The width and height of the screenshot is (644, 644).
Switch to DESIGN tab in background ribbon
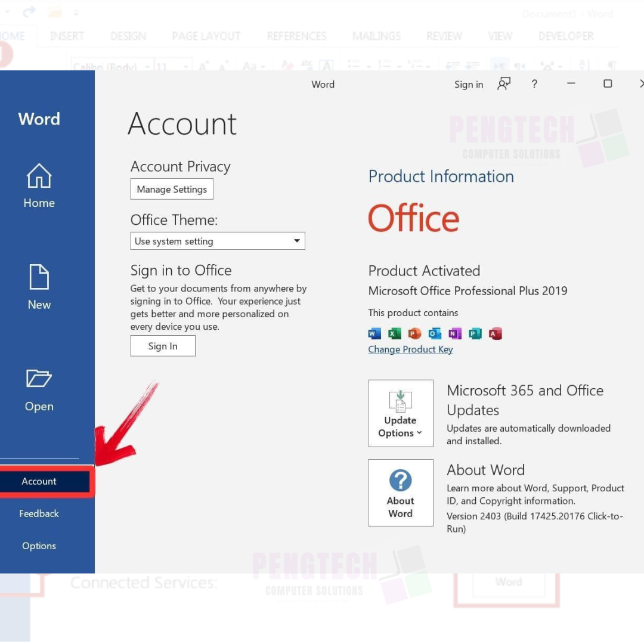[128, 36]
